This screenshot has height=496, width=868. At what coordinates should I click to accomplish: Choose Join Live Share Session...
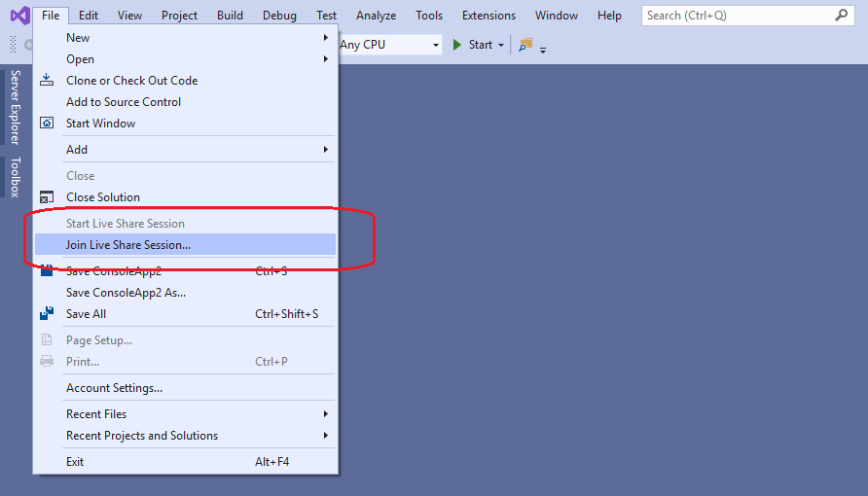pos(186,244)
